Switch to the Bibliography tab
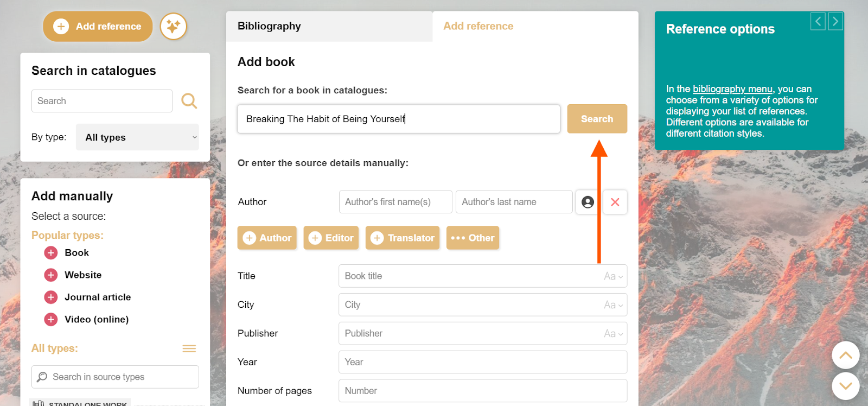The height and width of the screenshot is (406, 868). click(269, 26)
